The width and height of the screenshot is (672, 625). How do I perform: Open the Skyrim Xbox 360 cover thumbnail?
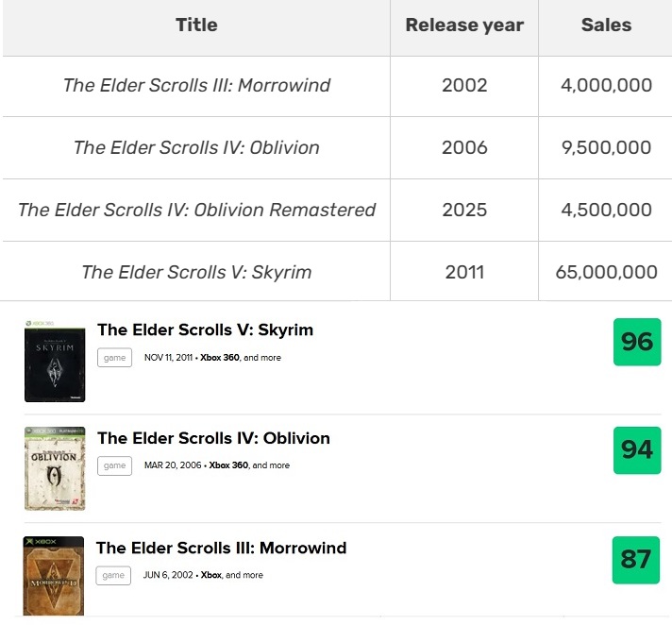coord(55,361)
